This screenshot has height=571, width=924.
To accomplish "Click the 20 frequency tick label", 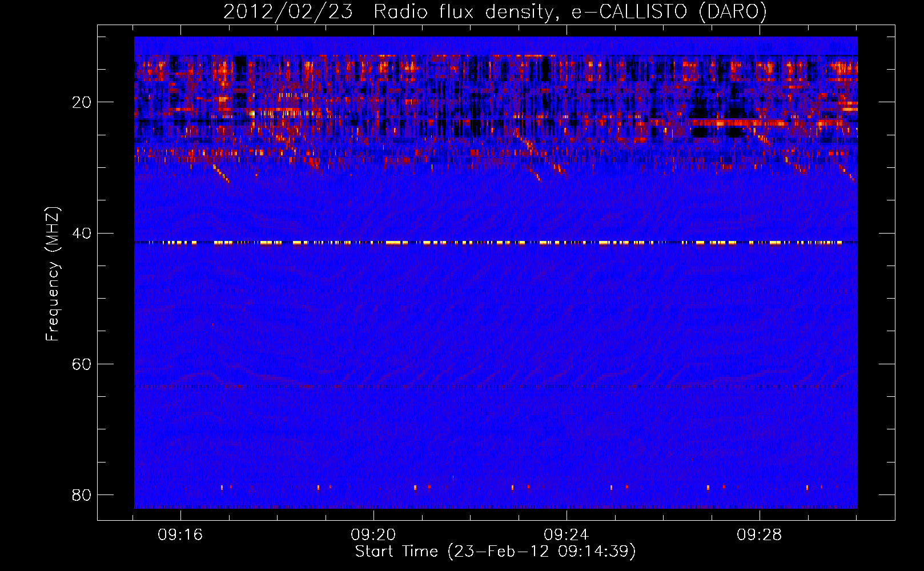I will pos(82,102).
